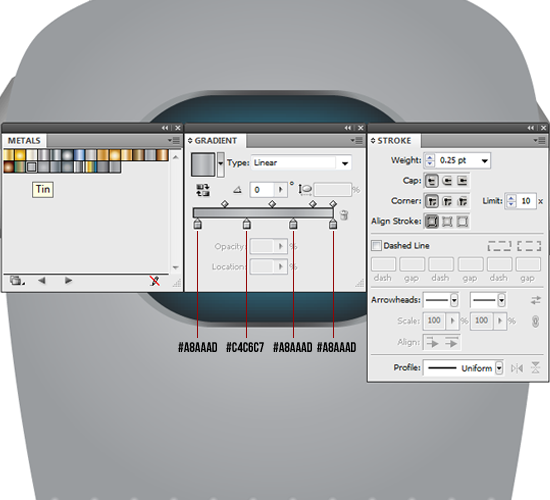Click the first arrowhead Align icon in the Stroke panel
Viewport: 550px width, 500px height.
point(432,342)
